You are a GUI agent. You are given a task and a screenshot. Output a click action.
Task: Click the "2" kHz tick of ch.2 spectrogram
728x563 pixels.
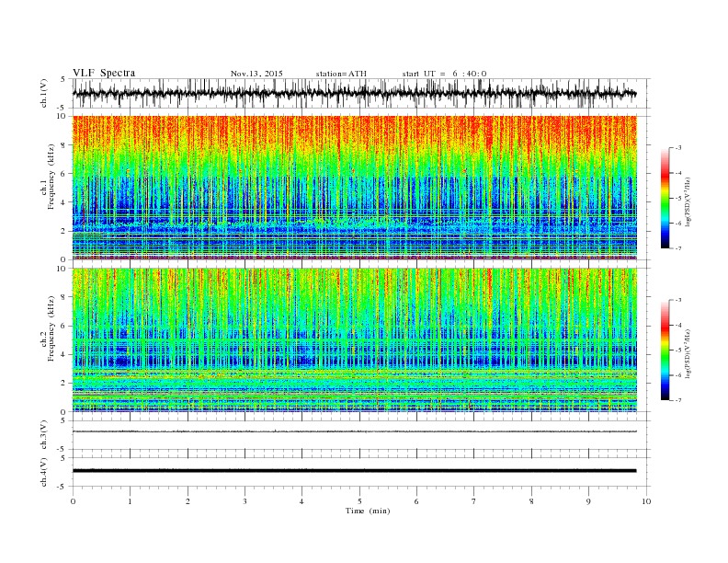64,384
